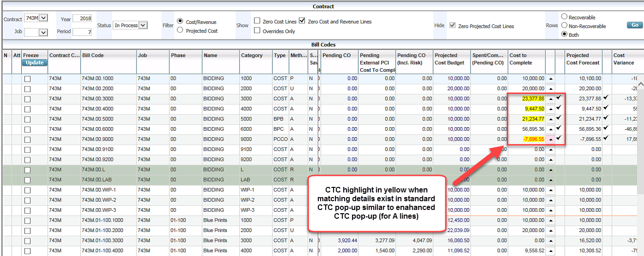Viewport: 644px width, 256px height.
Task: Click the Update button under Freeze
Action: [35, 63]
